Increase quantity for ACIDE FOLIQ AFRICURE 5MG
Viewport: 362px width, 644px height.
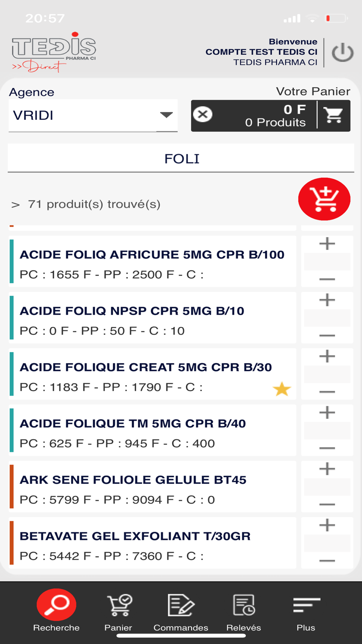(327, 244)
